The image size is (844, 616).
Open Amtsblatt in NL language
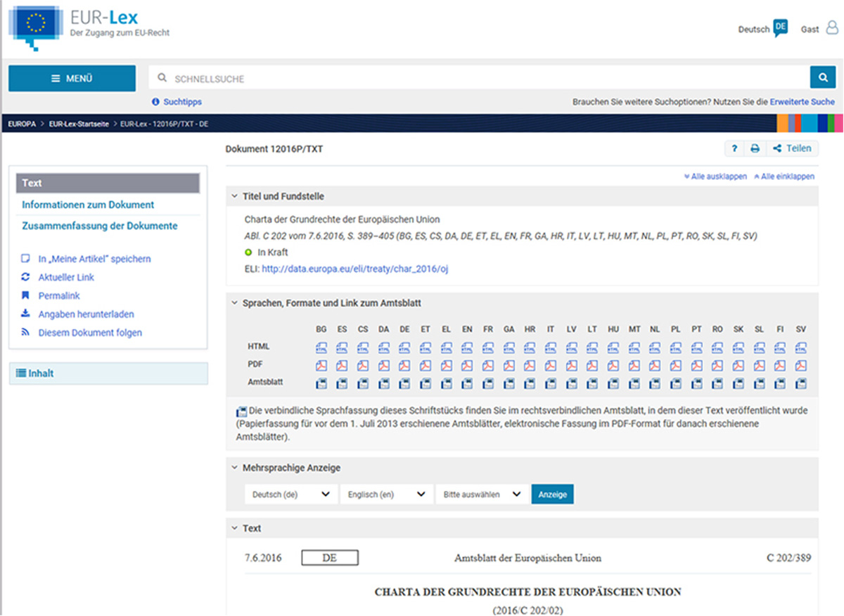[x=655, y=384]
